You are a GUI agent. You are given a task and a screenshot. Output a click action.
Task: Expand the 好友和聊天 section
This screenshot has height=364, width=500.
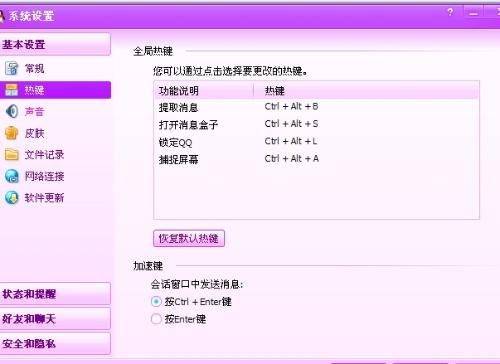[55, 319]
